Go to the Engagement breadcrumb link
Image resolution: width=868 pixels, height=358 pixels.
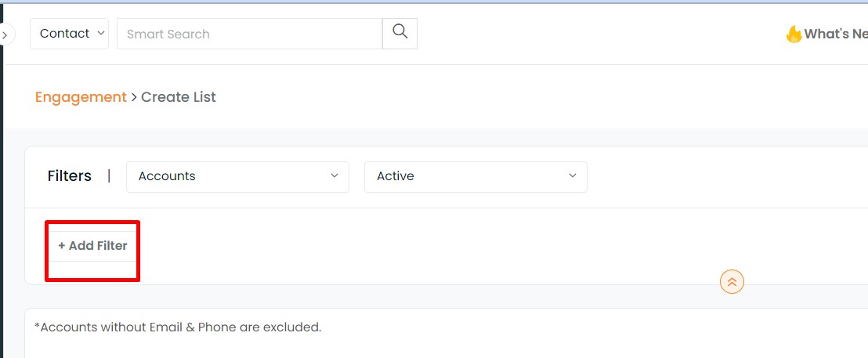[x=81, y=97]
